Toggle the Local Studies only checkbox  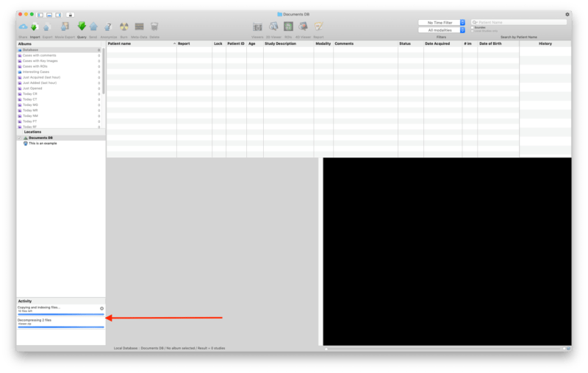(473, 32)
